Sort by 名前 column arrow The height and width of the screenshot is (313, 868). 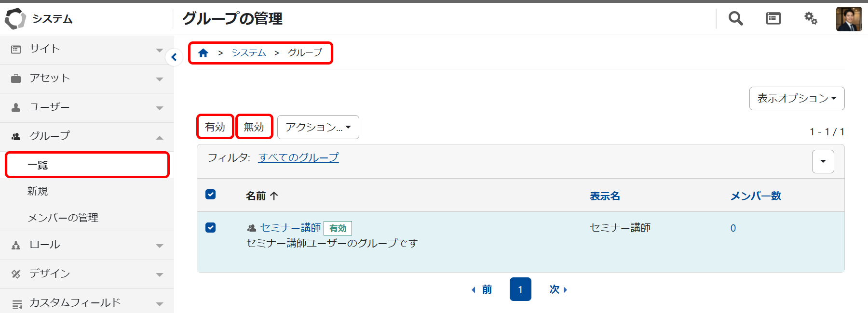point(274,196)
